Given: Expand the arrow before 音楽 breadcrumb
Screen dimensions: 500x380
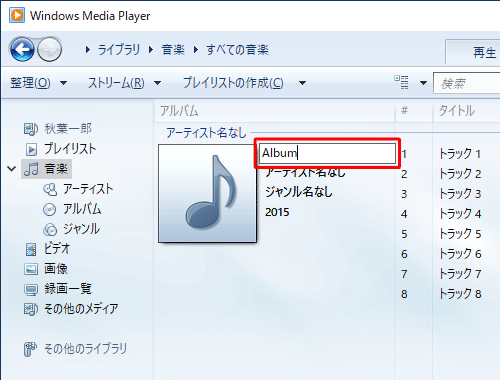Looking at the screenshot, I should pyautogui.click(x=151, y=50).
